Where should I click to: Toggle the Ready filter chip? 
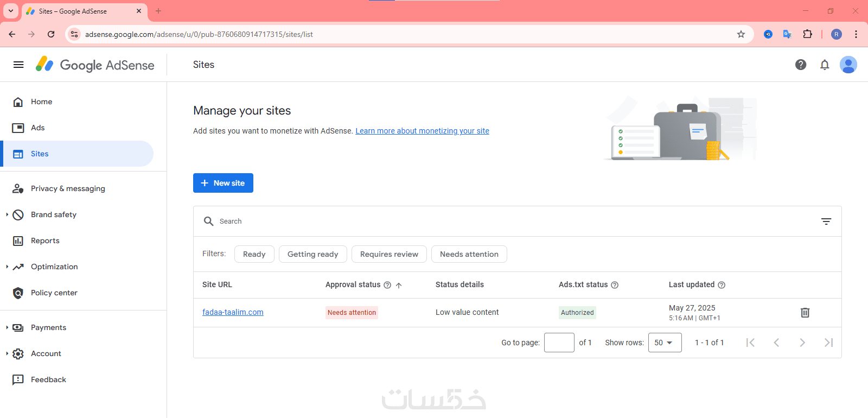pos(254,254)
